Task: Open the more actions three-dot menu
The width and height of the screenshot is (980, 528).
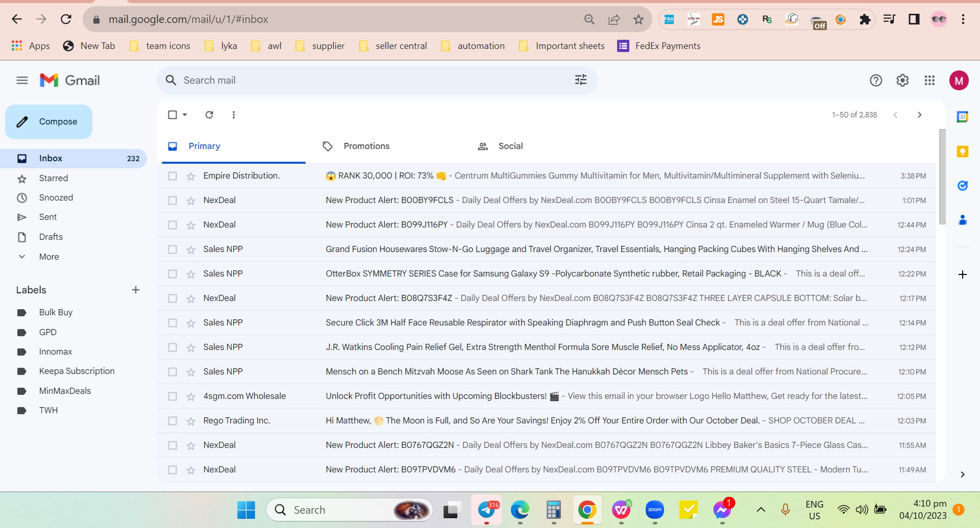Action: pyautogui.click(x=234, y=115)
